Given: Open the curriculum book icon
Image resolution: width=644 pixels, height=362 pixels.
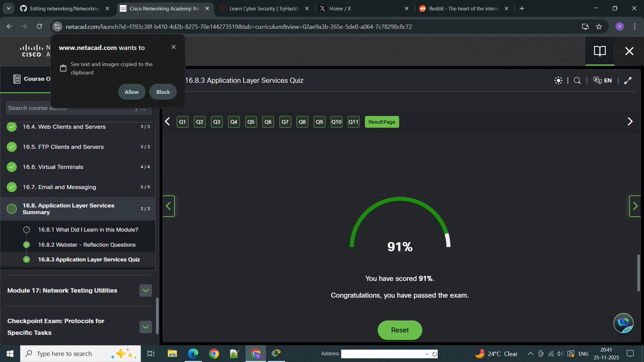Looking at the screenshot, I should (x=599, y=51).
